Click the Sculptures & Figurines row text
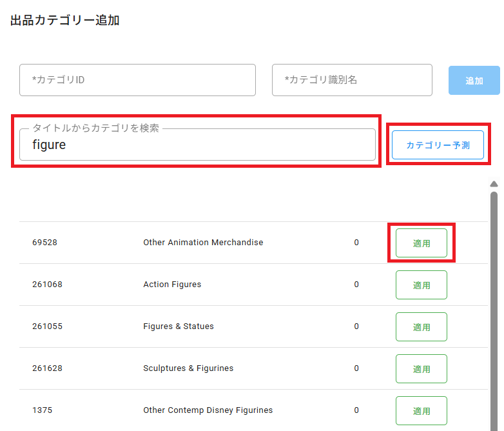The height and width of the screenshot is (431, 504). [x=188, y=368]
